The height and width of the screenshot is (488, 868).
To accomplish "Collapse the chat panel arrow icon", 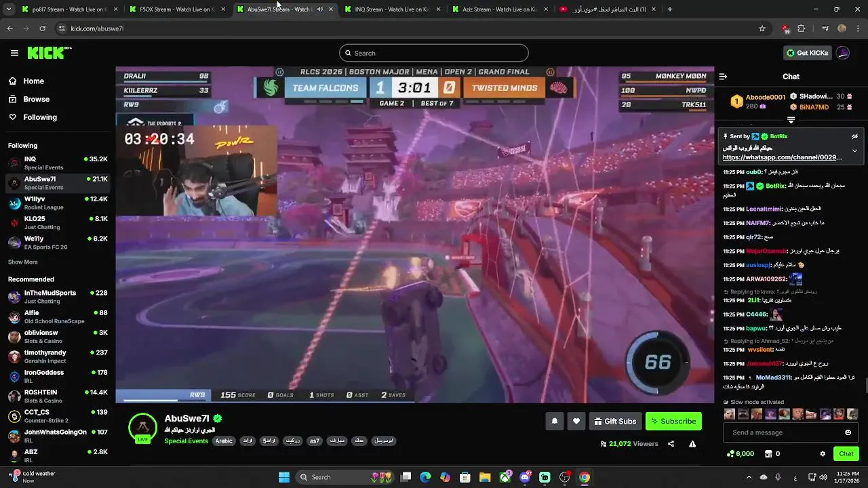I will pyautogui.click(x=723, y=77).
